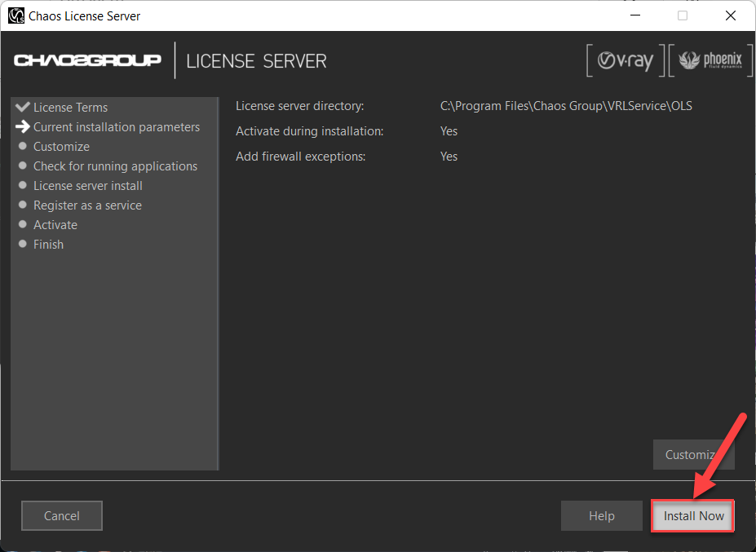Click the current step arrow icon
Image resolution: width=756 pixels, height=552 pixels.
tap(23, 127)
